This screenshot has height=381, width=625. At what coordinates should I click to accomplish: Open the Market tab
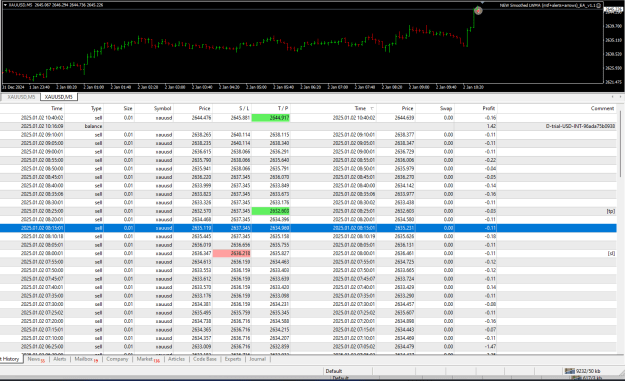[148, 359]
